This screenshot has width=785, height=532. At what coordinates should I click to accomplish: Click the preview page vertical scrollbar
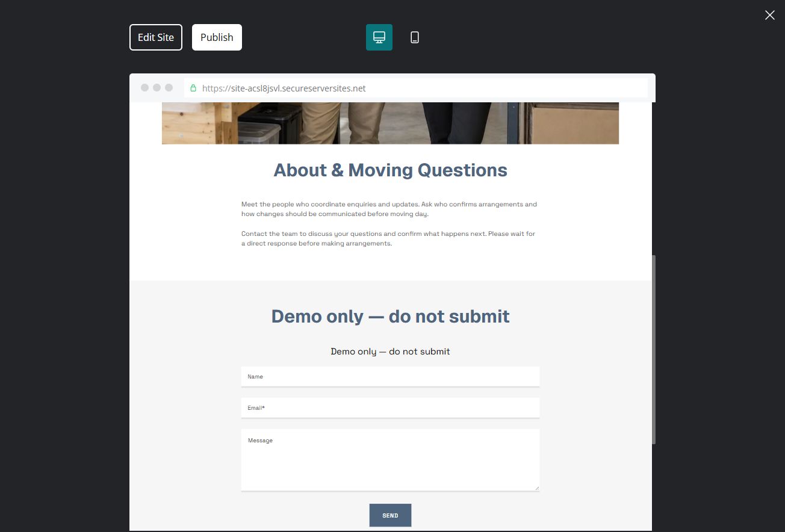pos(653,350)
